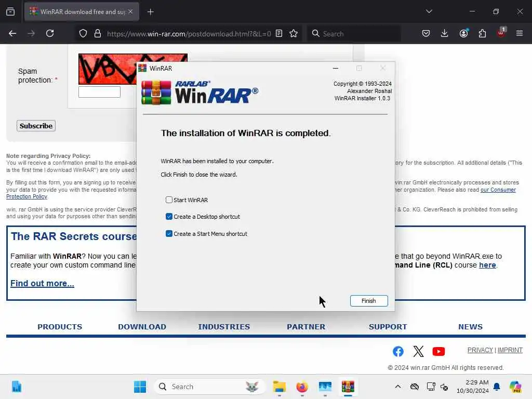Bookmark this page with star icon
Screen dimensions: 532x399
click(294, 34)
